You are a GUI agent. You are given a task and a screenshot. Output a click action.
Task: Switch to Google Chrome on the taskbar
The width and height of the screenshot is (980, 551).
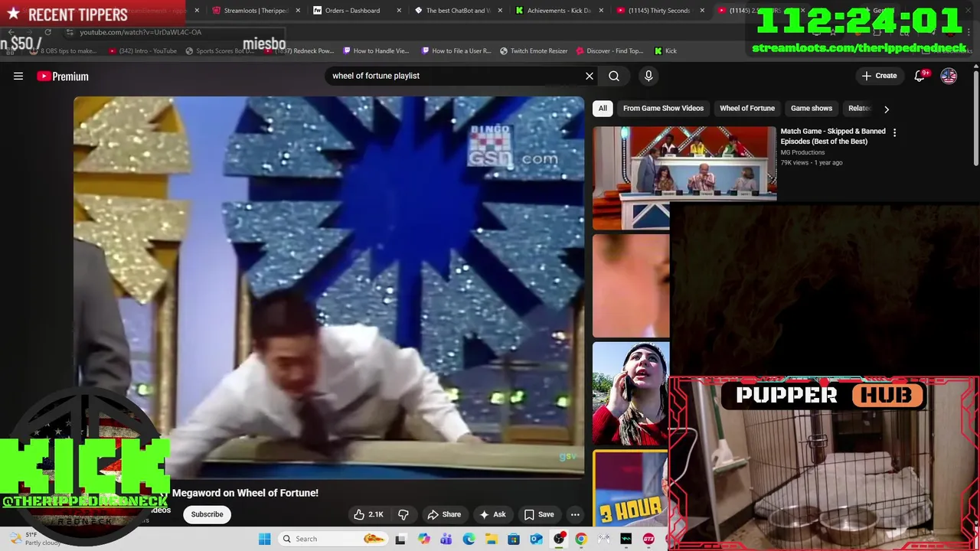tap(581, 539)
